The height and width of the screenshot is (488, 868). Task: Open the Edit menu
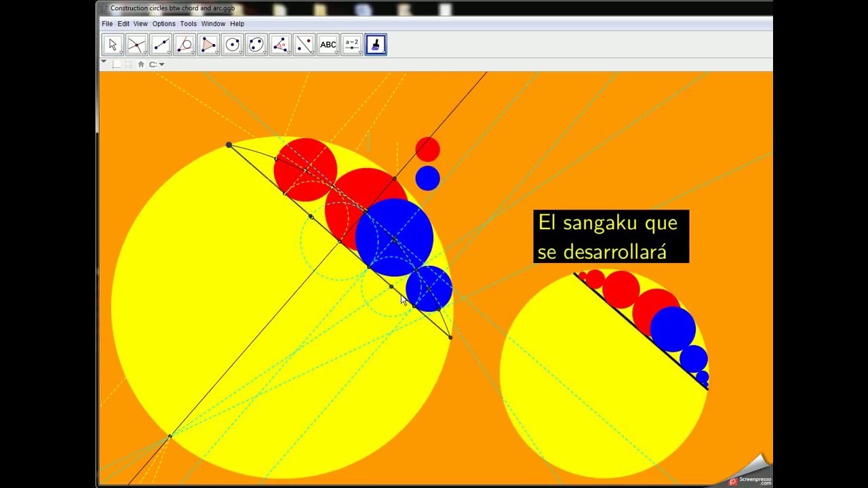[123, 24]
